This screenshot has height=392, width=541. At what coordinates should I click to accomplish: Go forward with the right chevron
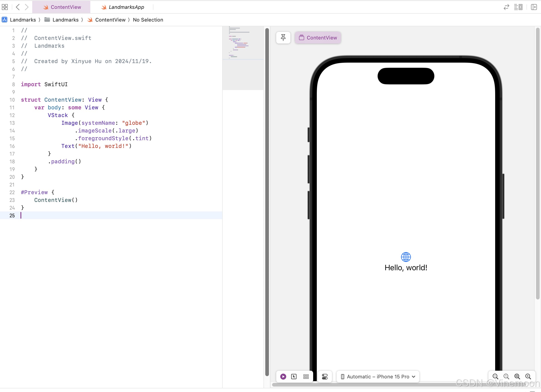(x=27, y=7)
